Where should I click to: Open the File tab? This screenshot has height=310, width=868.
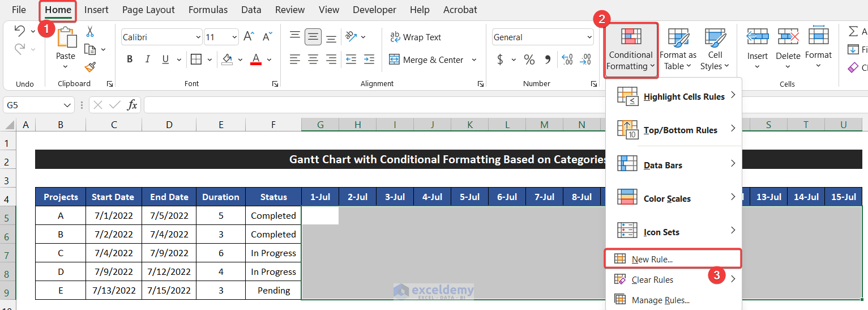click(19, 10)
